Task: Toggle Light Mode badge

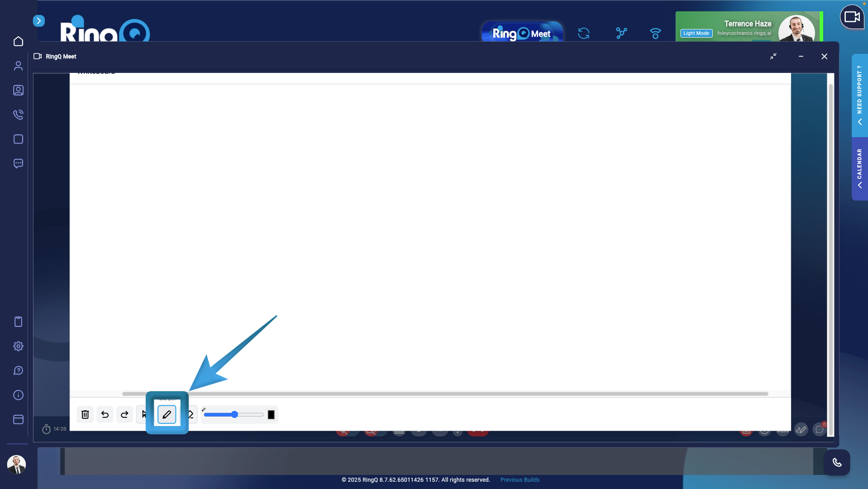Action: pyautogui.click(x=695, y=33)
